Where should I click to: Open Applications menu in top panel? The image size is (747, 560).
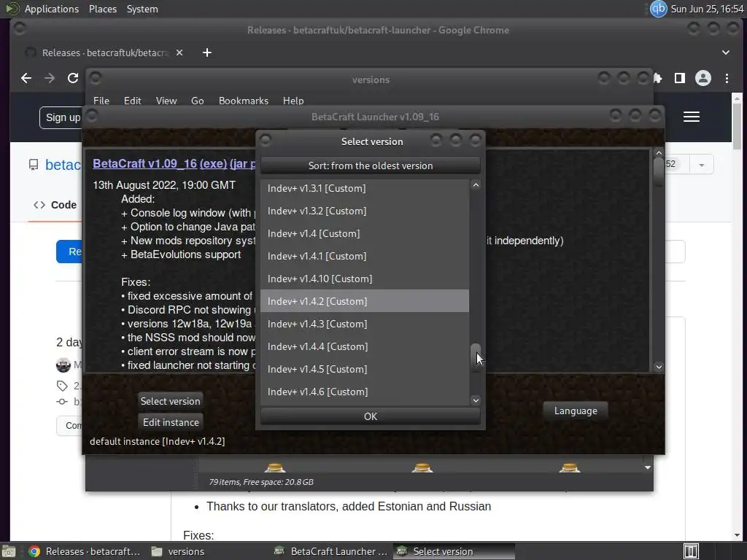click(52, 9)
